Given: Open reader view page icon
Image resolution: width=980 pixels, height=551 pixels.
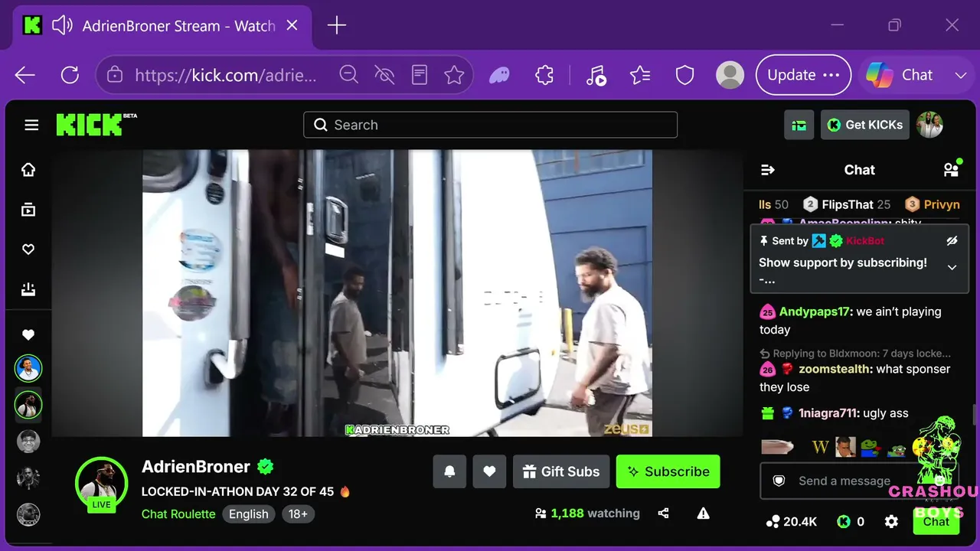Looking at the screenshot, I should coord(420,74).
